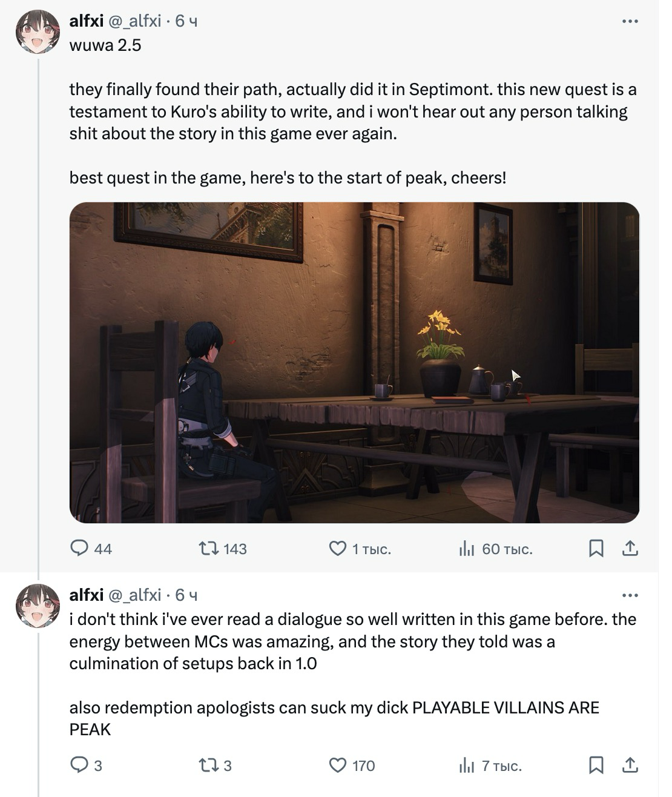Reply to the second tweet
The width and height of the screenshot is (672, 797).
point(80,766)
